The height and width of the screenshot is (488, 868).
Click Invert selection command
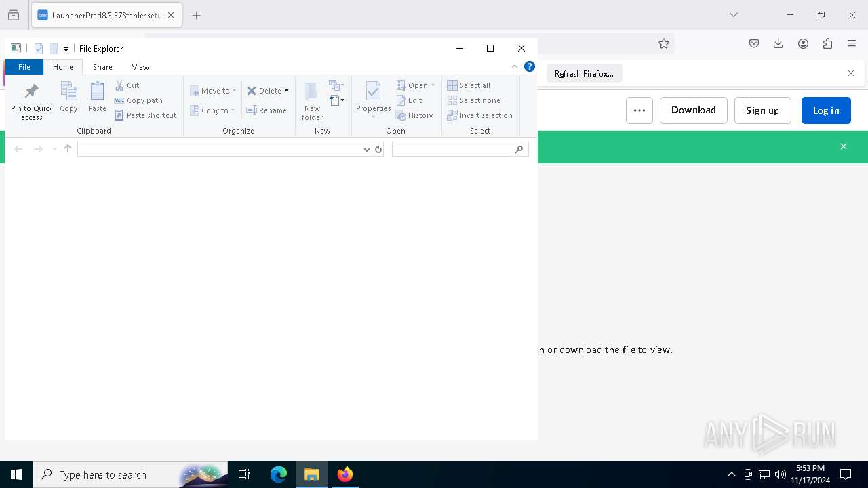[479, 115]
